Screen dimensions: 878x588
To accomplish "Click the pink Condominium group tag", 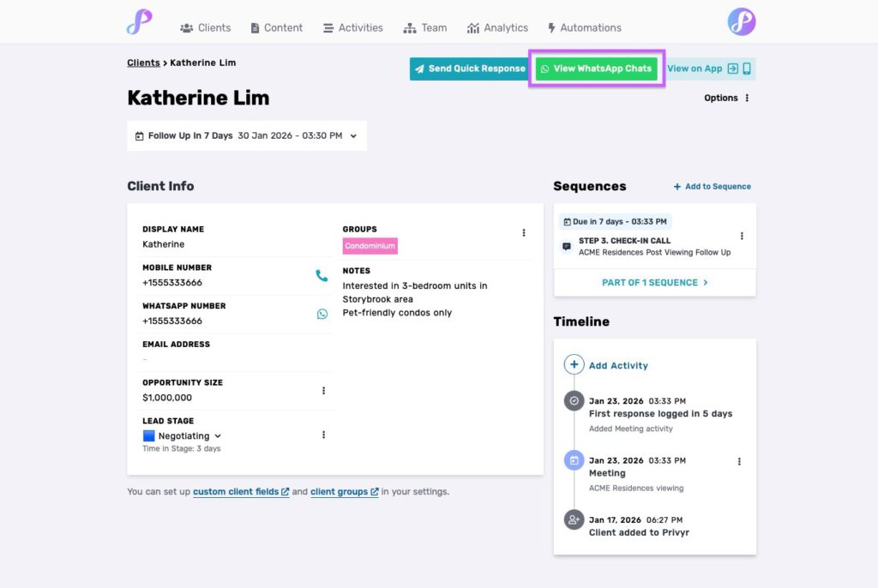I will point(370,246).
